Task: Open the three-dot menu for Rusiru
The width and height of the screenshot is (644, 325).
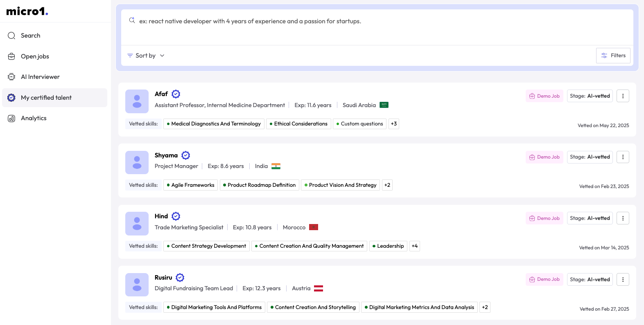Action: tap(623, 280)
